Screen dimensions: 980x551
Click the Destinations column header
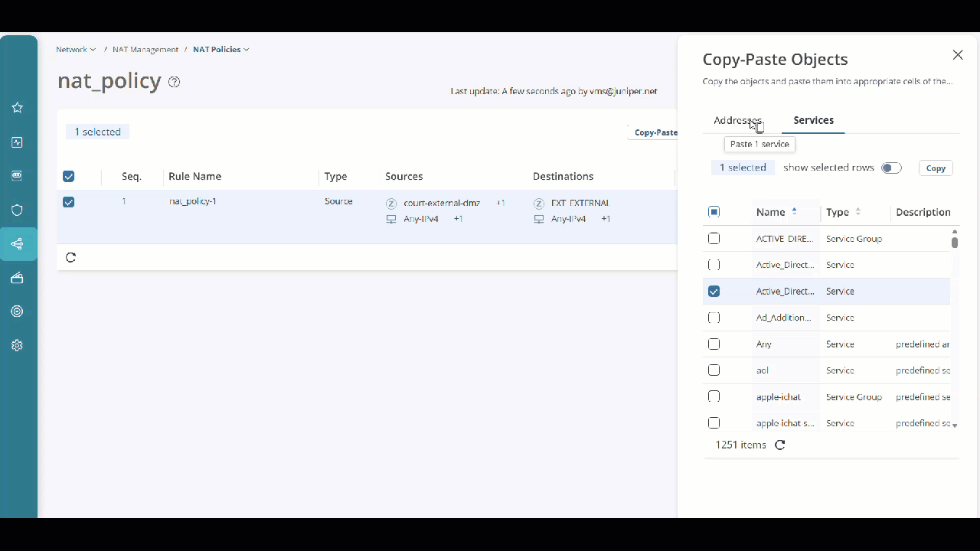563,177
